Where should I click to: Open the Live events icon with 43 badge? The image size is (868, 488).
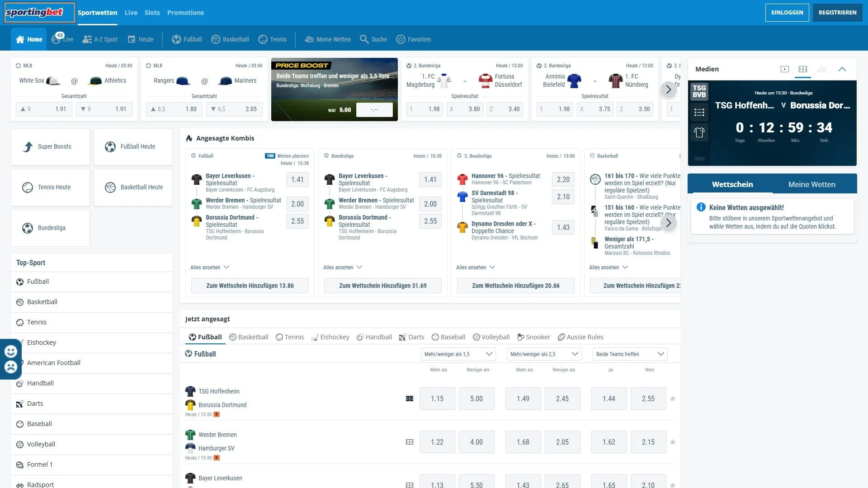click(62, 39)
